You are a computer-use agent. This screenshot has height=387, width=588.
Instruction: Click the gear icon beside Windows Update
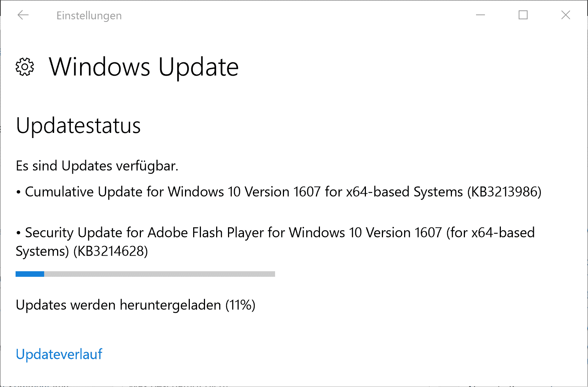[x=25, y=67]
